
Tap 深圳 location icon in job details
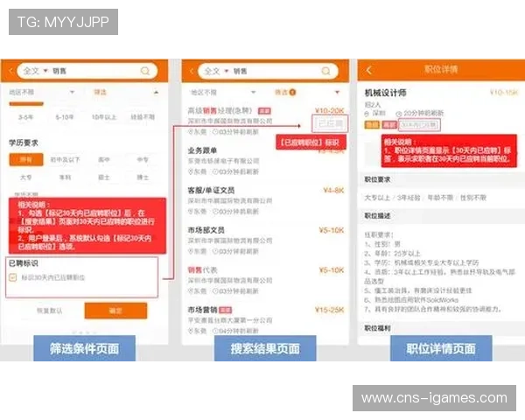[367, 114]
